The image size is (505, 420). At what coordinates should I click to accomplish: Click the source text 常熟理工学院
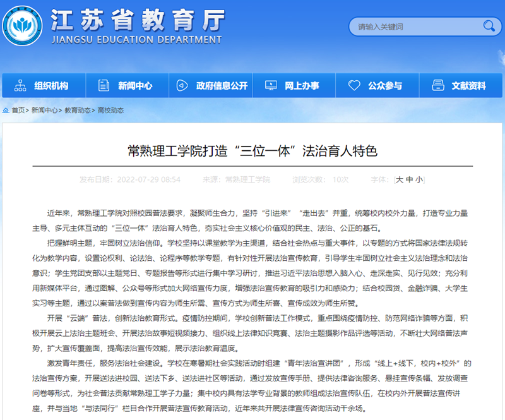pyautogui.click(x=247, y=179)
